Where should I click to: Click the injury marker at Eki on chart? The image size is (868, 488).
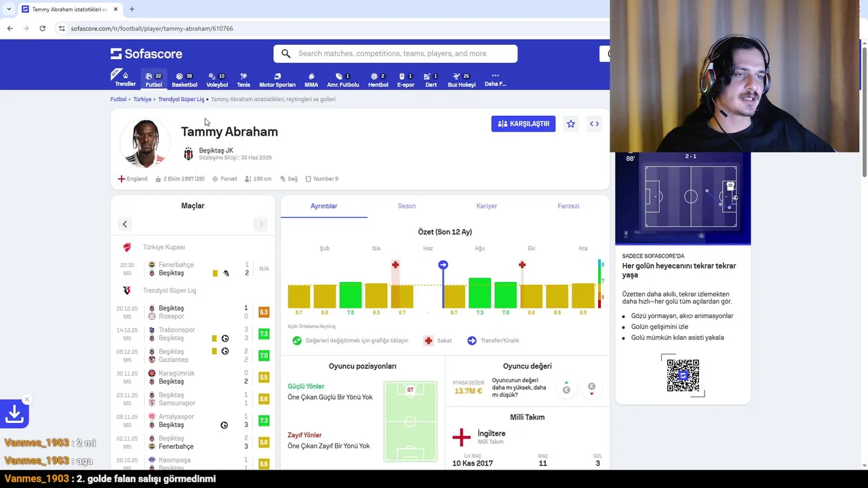point(522,264)
